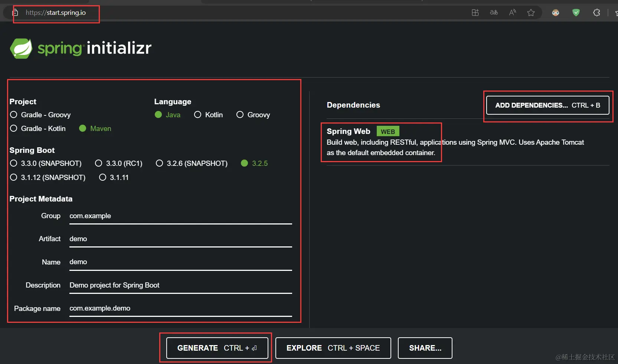The width and height of the screenshot is (618, 364).
Task: Click the Group input field
Action: 181,216
